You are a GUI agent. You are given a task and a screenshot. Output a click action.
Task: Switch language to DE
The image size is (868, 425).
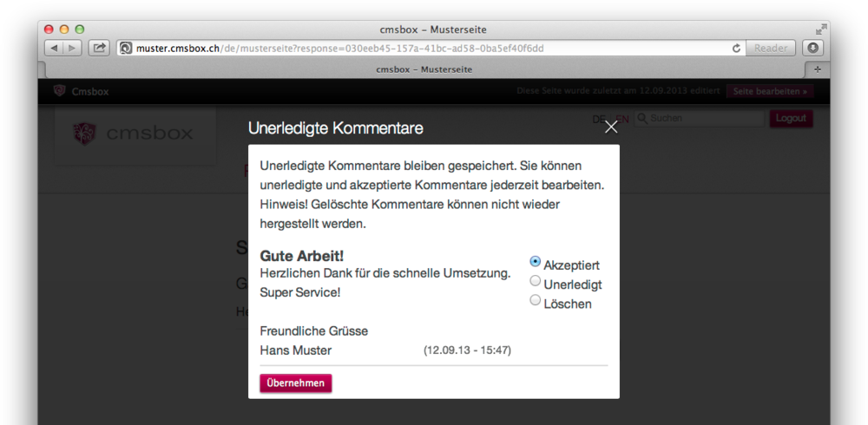click(x=598, y=119)
